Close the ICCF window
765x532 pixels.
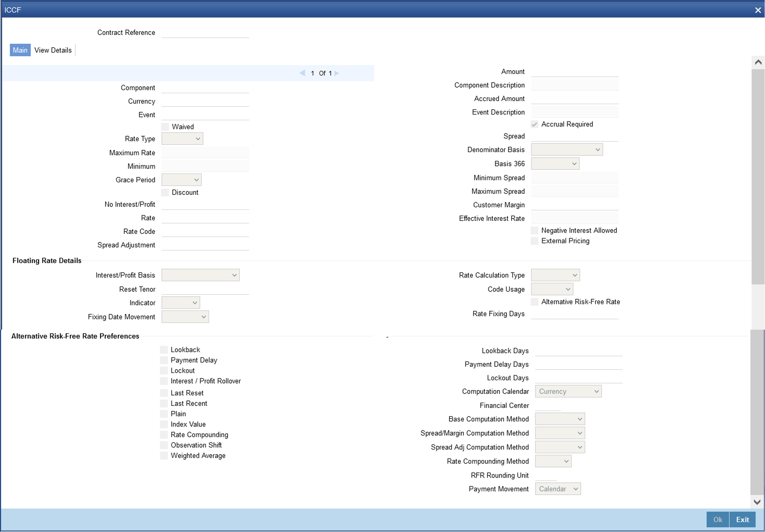coord(758,10)
